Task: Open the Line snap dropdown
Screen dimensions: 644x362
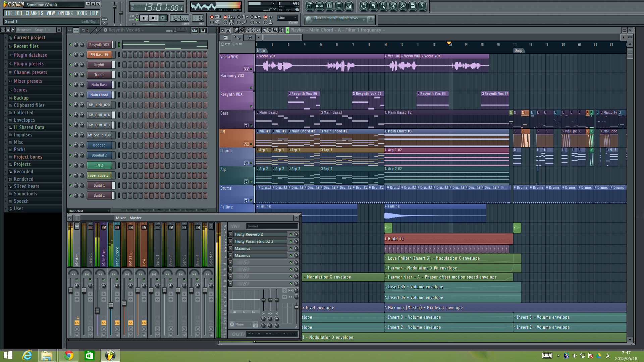Action: pyautogui.click(x=287, y=18)
